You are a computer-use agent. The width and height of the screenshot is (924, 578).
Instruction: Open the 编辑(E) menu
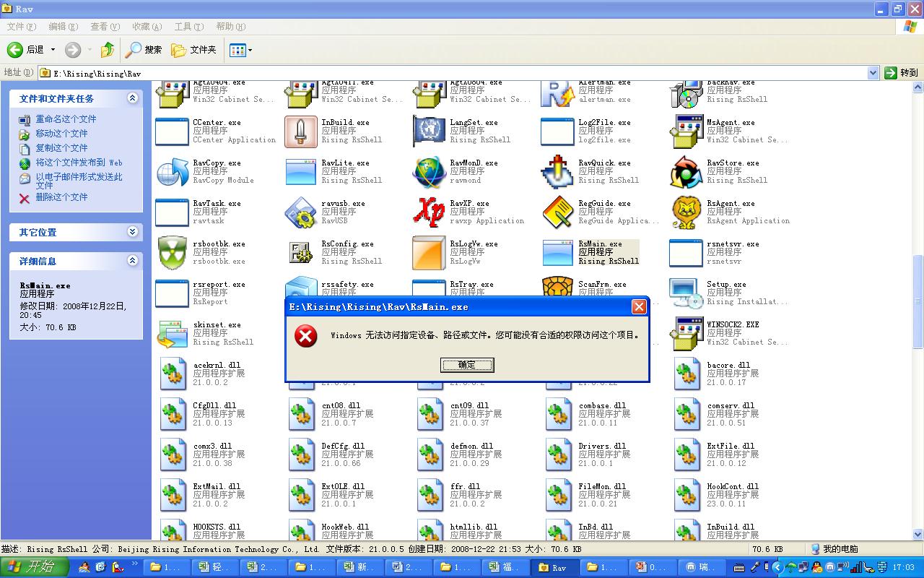tap(64, 27)
